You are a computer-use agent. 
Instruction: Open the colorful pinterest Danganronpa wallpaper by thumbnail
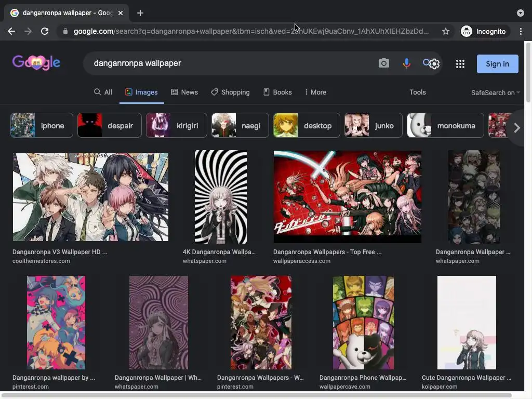(56, 322)
